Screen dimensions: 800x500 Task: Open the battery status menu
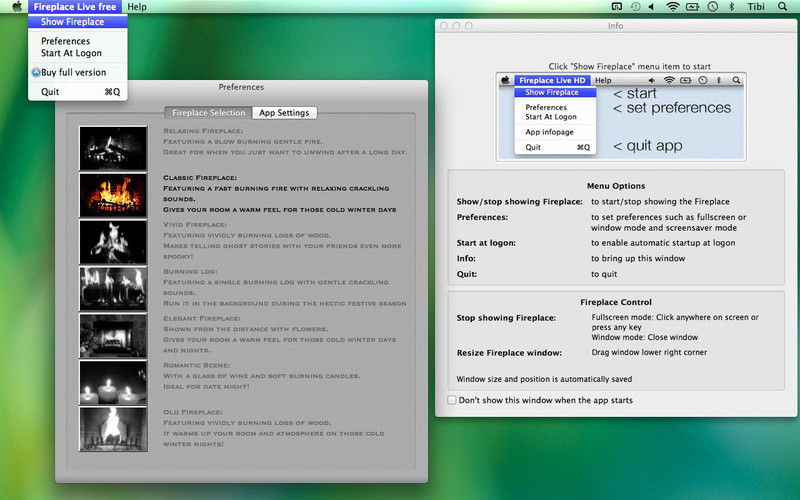(x=693, y=7)
